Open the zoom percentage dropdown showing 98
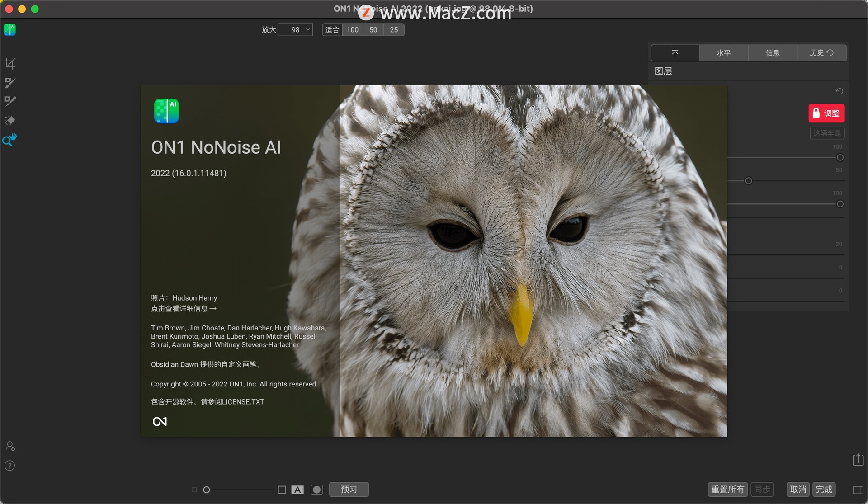The height and width of the screenshot is (504, 868). click(295, 30)
